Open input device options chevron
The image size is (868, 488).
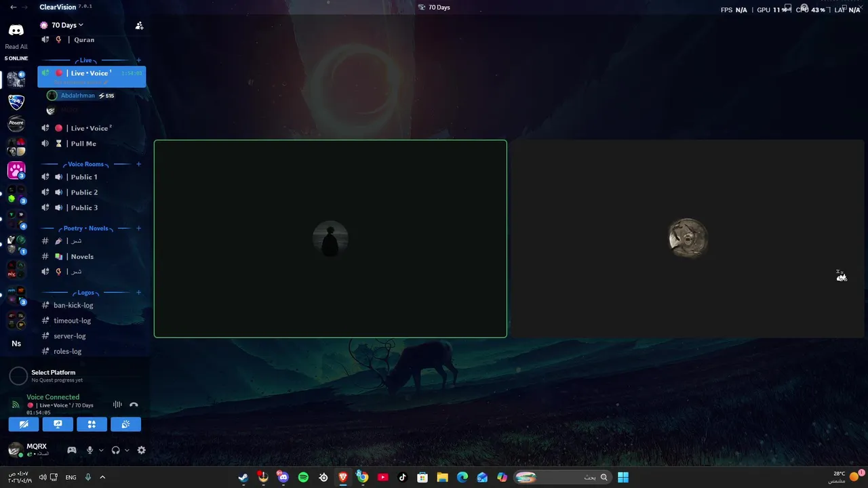pos(101,450)
